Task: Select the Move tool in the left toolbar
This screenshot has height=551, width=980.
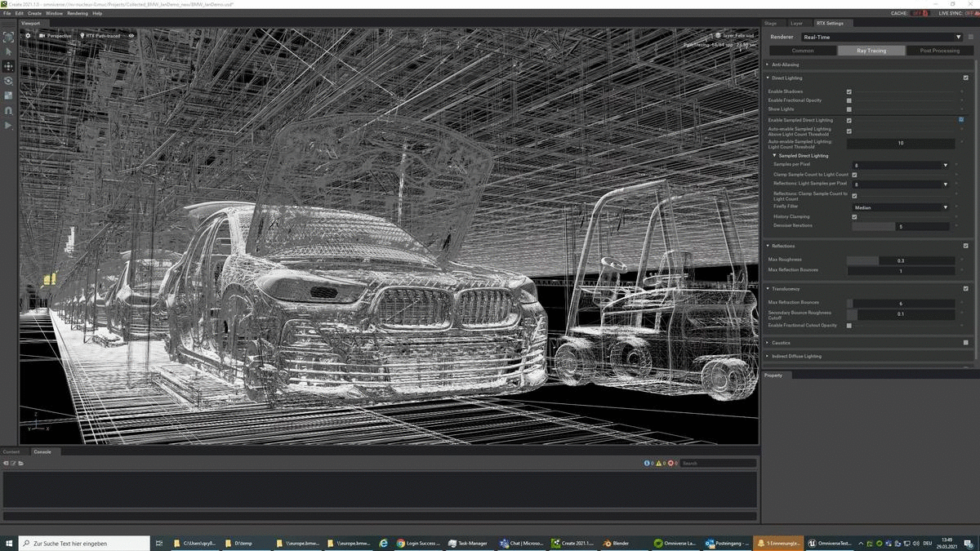Action: 8,65
